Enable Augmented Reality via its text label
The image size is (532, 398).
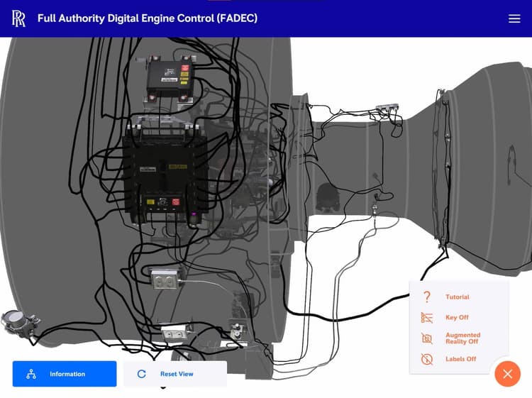pyautogui.click(x=462, y=338)
